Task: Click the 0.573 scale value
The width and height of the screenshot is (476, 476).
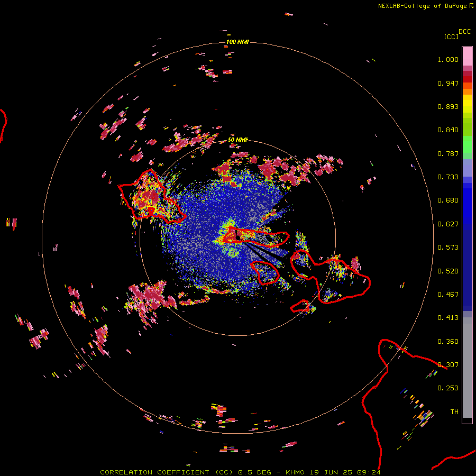Action: click(x=448, y=248)
